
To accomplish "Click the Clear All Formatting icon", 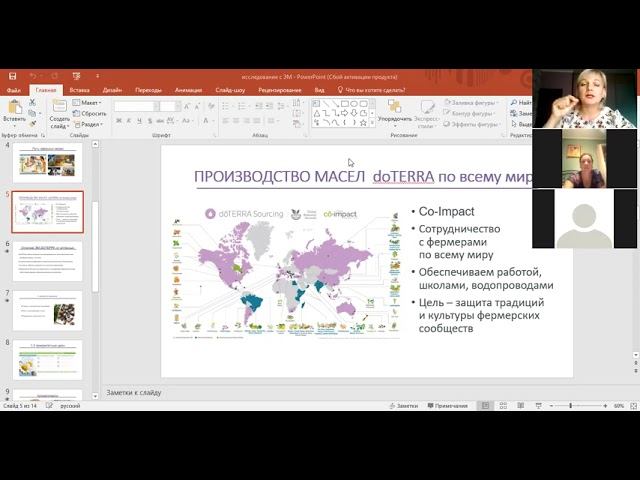I will point(211,106).
